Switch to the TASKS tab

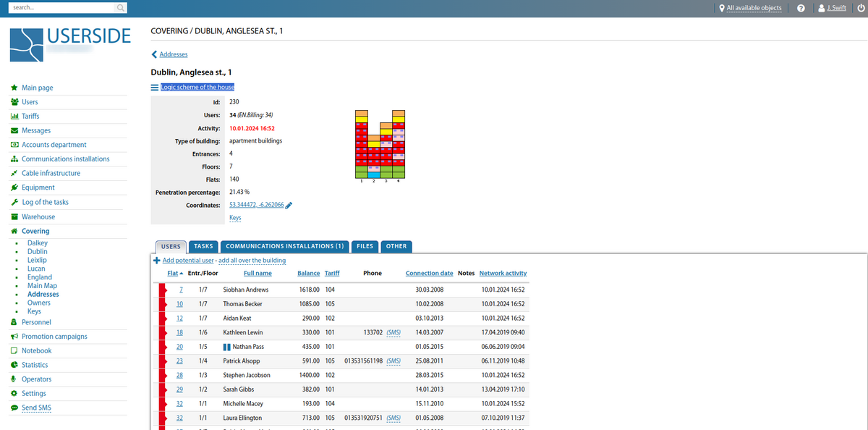203,246
